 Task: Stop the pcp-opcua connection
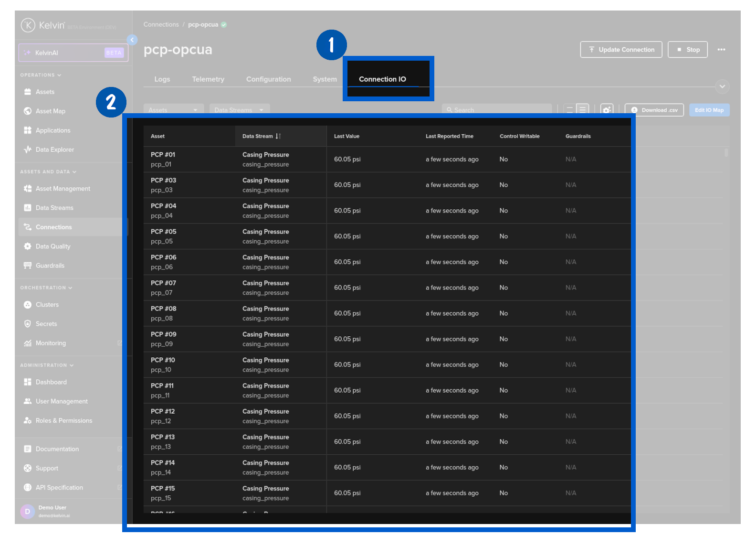[x=688, y=50]
